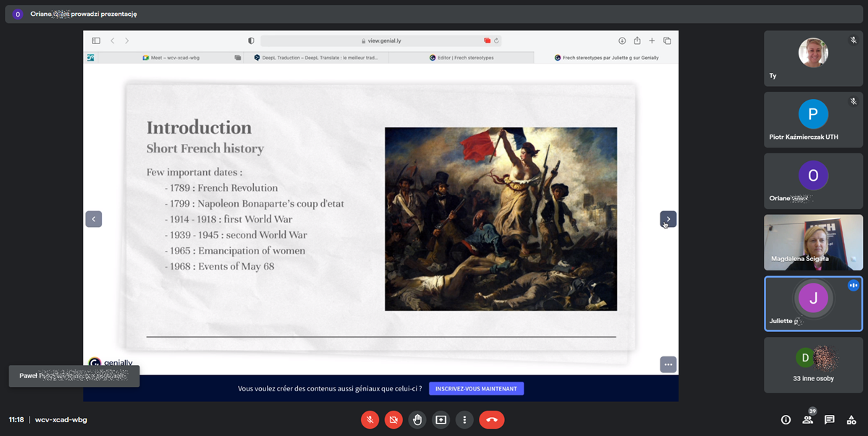This screenshot has width=868, height=436.
Task: Select the Oriane participant tile
Action: [x=813, y=181]
